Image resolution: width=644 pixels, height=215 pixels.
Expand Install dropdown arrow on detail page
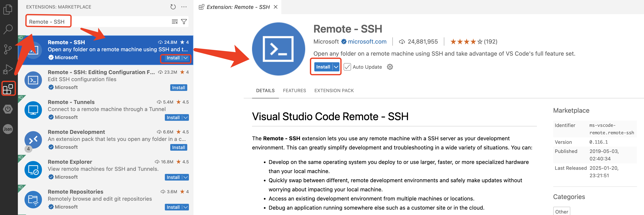pos(336,67)
